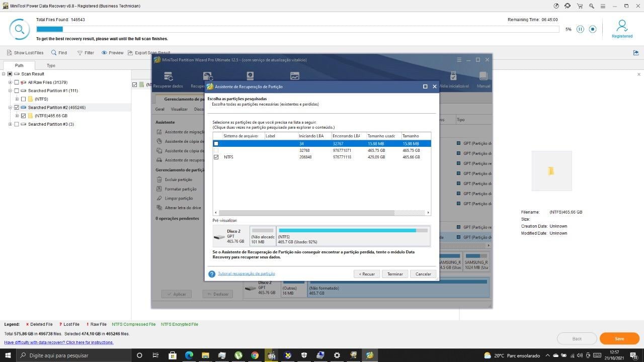Uncheck the NTFS partition row in wizard

(216, 157)
